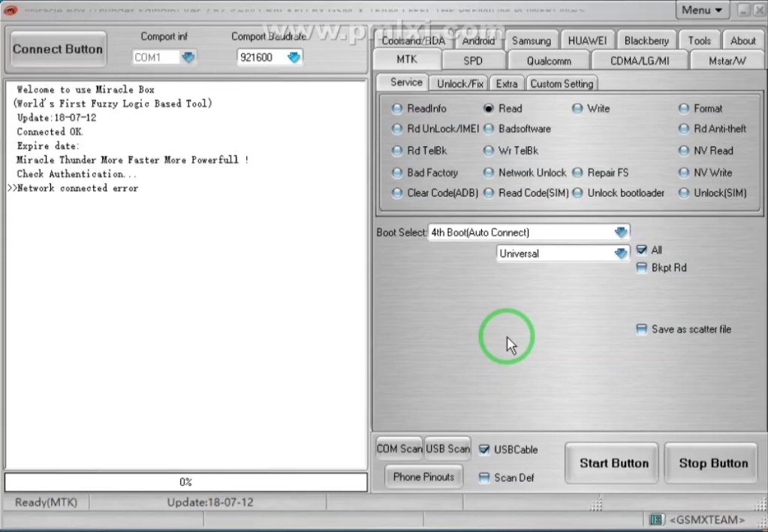Expand the Comport inf COM1 dropdown
The image size is (768, 532).
point(188,57)
